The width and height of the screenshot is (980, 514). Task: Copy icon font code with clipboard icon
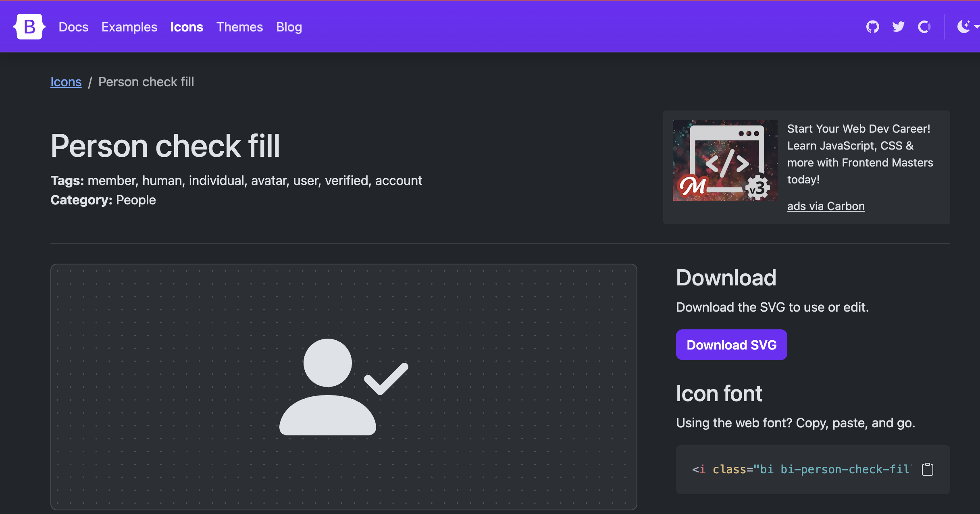(927, 469)
